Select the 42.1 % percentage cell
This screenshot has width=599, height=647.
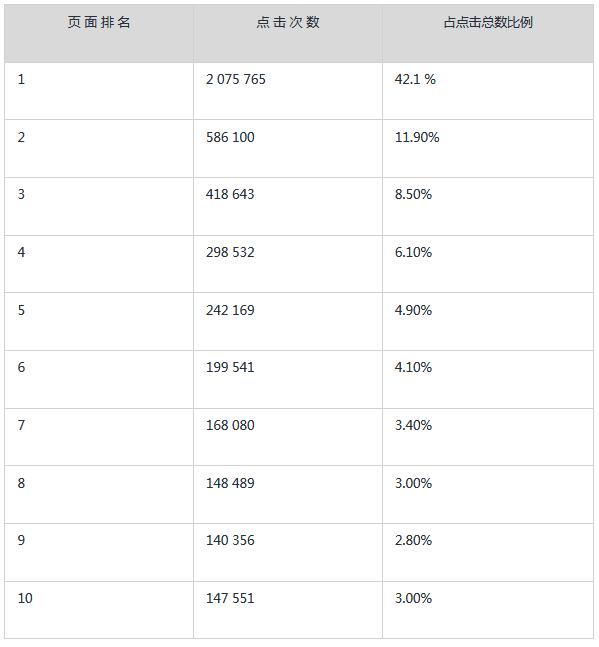(488, 91)
